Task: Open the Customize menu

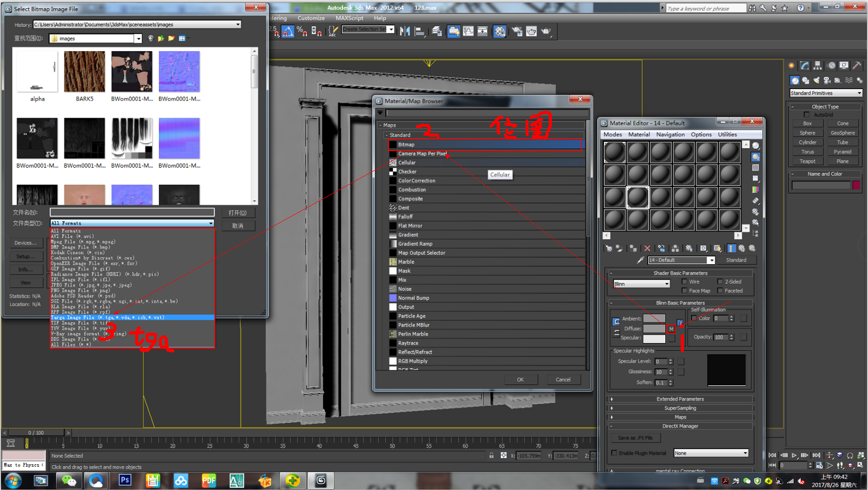Action: pyautogui.click(x=311, y=18)
